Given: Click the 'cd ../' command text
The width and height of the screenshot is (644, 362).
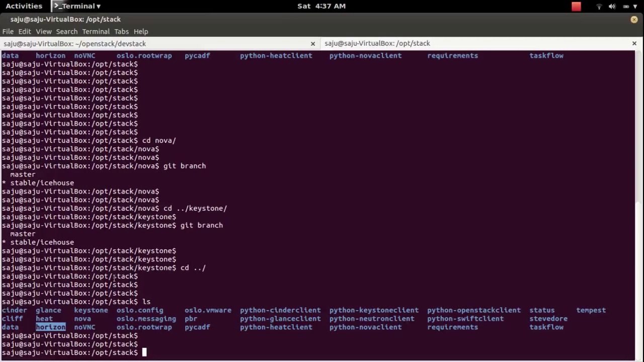Looking at the screenshot, I should pyautogui.click(x=193, y=268).
